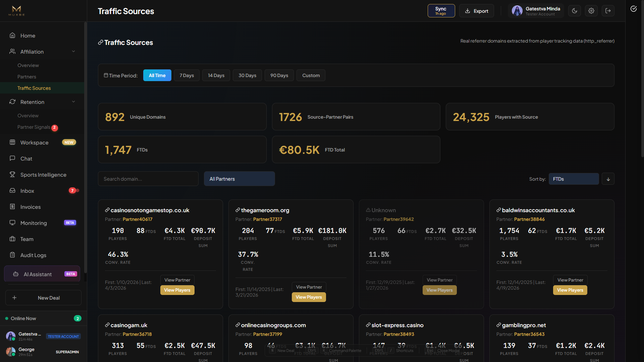Viewport: 644px width, 362px height.
Task: Click the Export button
Action: [477, 11]
